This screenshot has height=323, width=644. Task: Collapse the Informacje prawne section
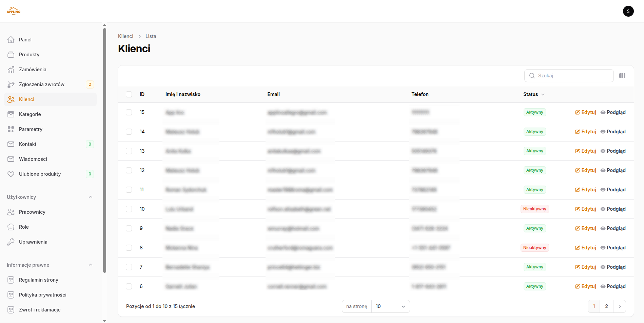(x=90, y=265)
